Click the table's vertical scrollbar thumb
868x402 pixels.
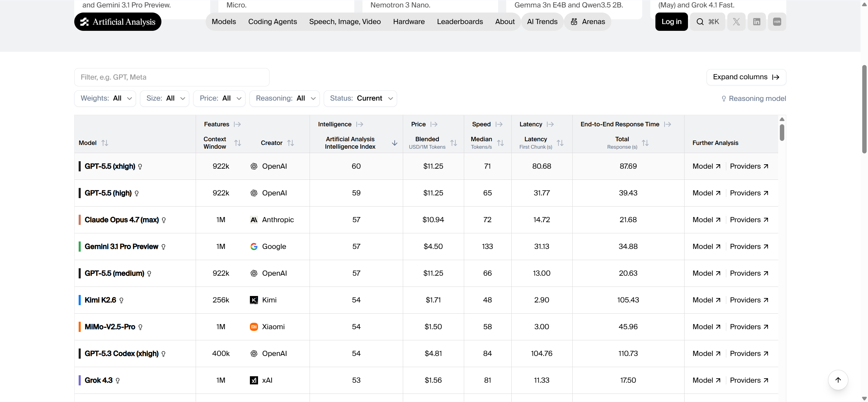tap(782, 132)
